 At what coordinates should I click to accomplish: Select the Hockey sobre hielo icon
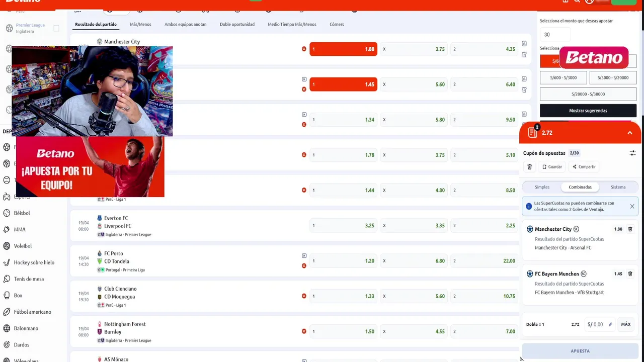coord(7,262)
